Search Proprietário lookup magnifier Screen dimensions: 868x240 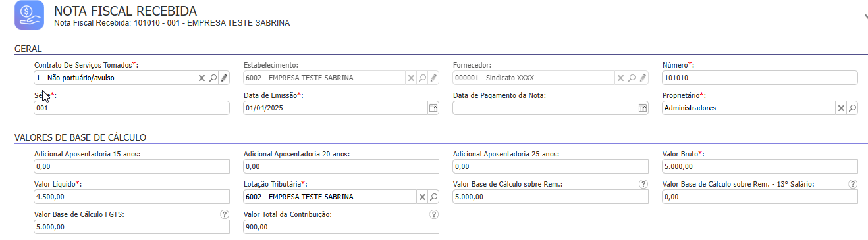[x=852, y=108]
